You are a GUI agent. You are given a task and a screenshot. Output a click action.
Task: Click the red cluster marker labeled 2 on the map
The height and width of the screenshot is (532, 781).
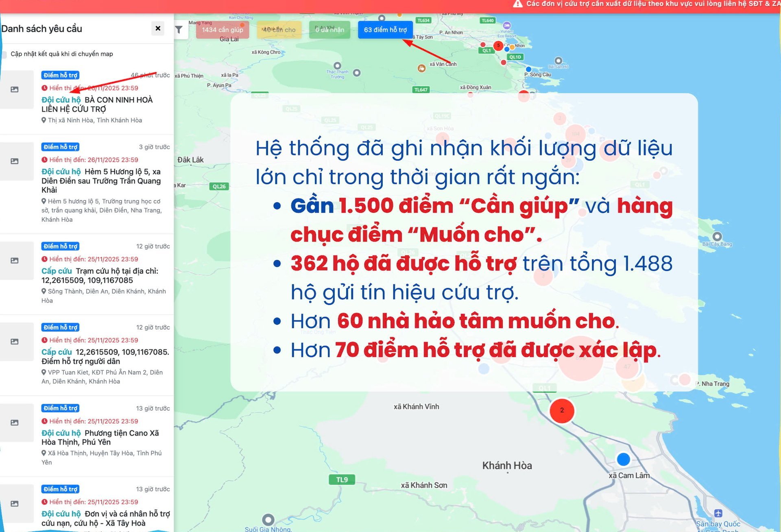(562, 411)
